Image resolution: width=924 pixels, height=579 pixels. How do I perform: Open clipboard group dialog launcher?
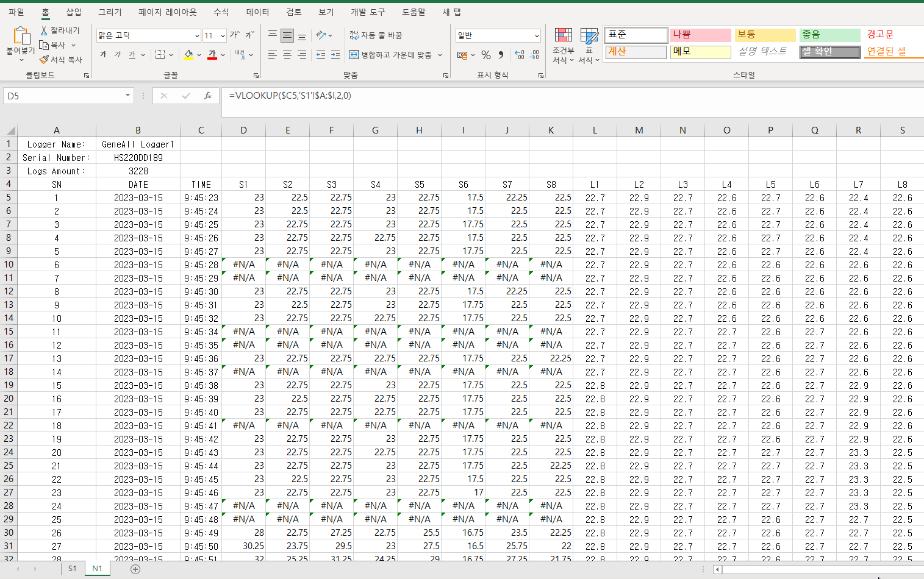click(x=87, y=76)
